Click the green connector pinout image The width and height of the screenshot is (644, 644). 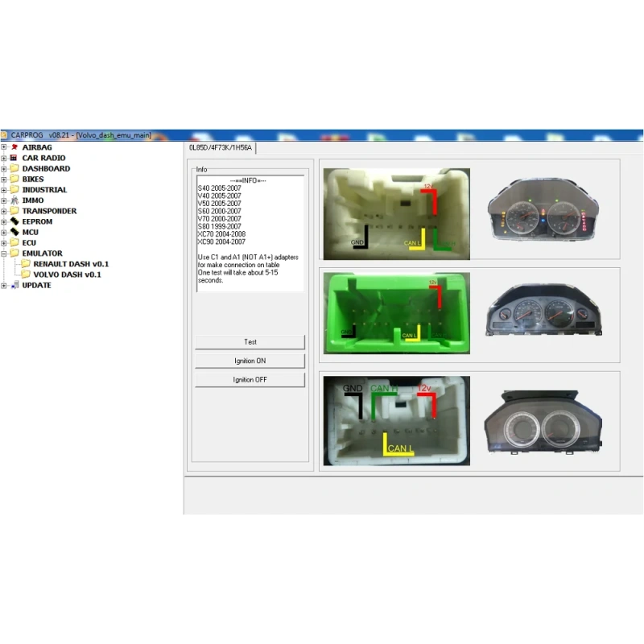pyautogui.click(x=397, y=313)
